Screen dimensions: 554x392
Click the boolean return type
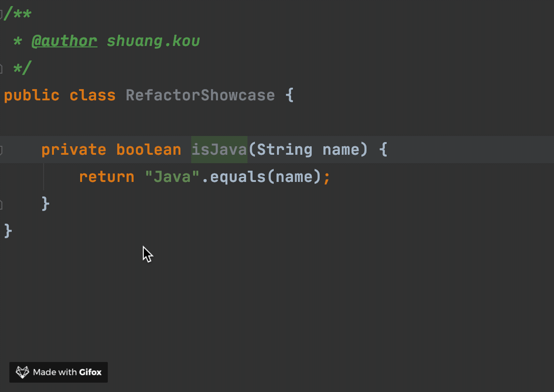coord(149,150)
